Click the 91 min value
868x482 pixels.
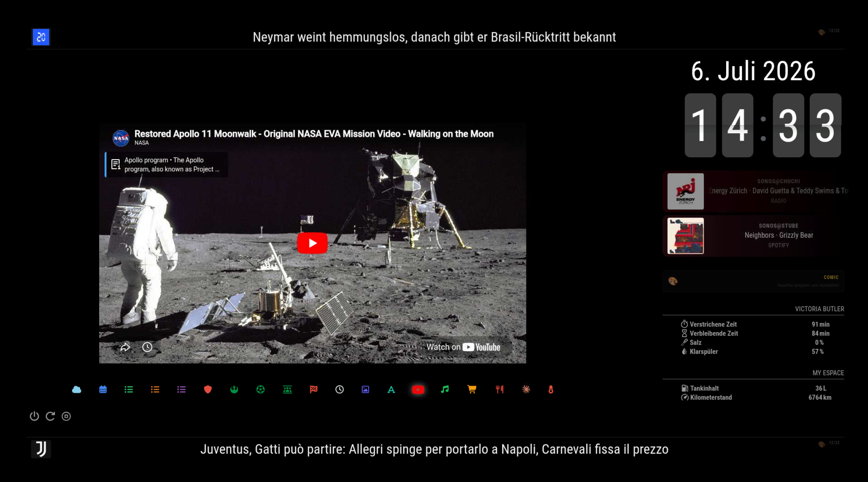[821, 324]
